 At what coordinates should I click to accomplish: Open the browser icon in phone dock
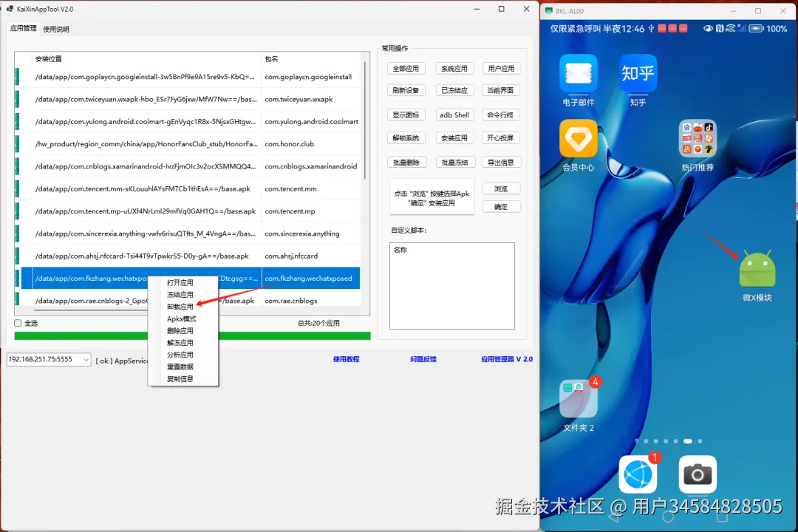coord(638,474)
